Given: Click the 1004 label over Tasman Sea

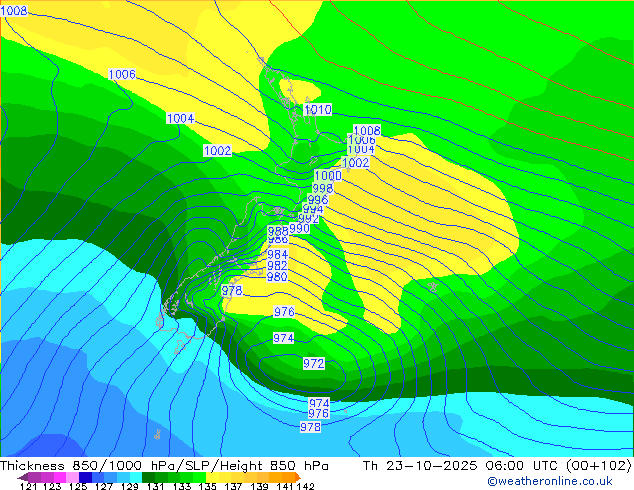Looking at the screenshot, I should [x=181, y=118].
